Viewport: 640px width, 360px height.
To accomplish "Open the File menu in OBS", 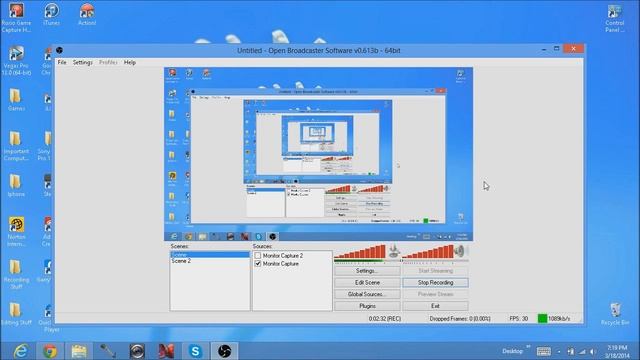I will 62,62.
